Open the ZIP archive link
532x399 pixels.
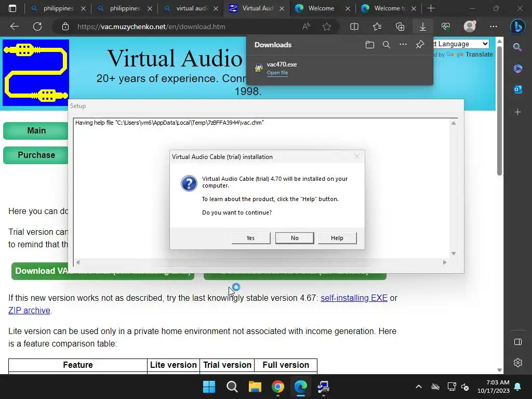point(29,311)
